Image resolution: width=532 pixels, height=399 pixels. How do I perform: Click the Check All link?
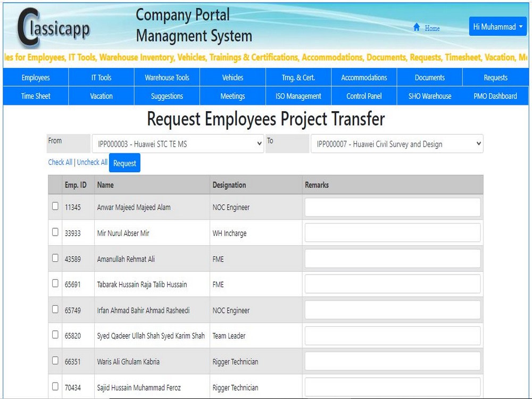(x=60, y=162)
